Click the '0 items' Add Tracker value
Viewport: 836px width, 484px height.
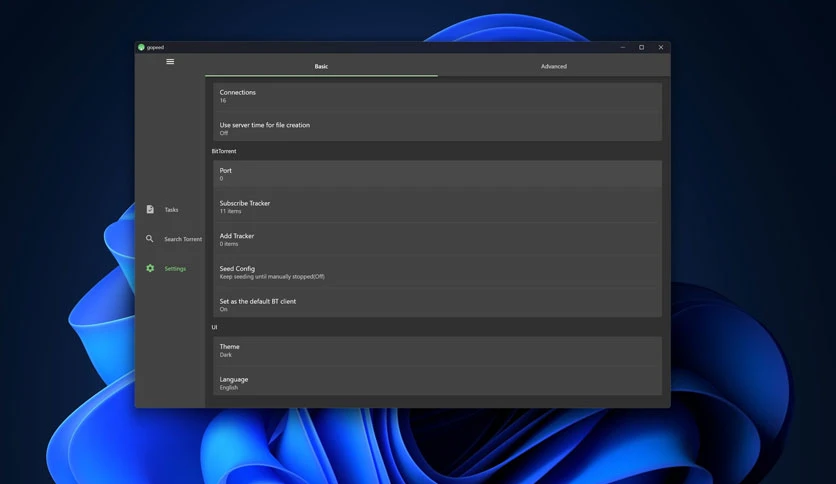229,244
